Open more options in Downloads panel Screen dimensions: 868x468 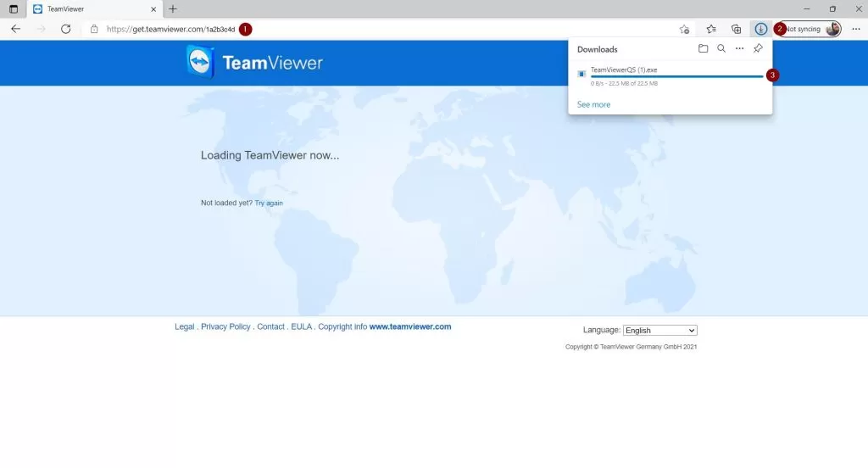click(x=739, y=49)
